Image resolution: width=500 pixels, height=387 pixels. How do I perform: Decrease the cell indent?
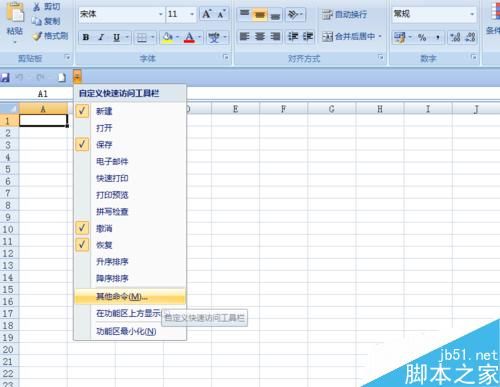click(x=293, y=36)
